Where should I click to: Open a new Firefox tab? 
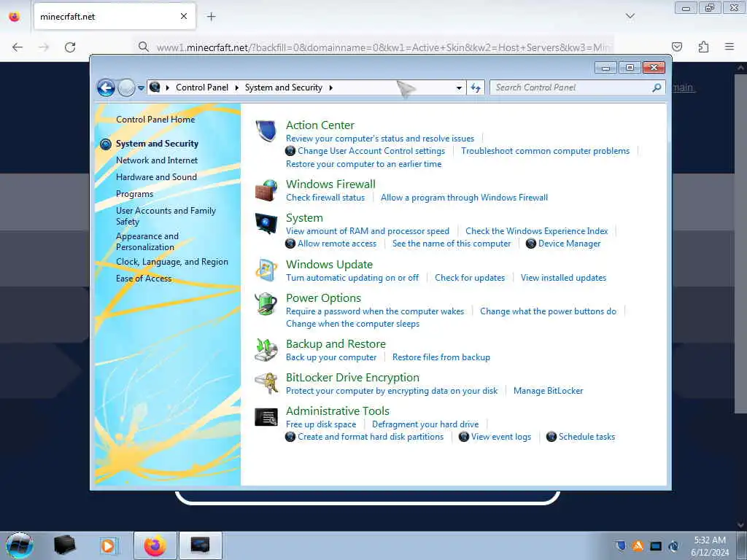(x=211, y=17)
